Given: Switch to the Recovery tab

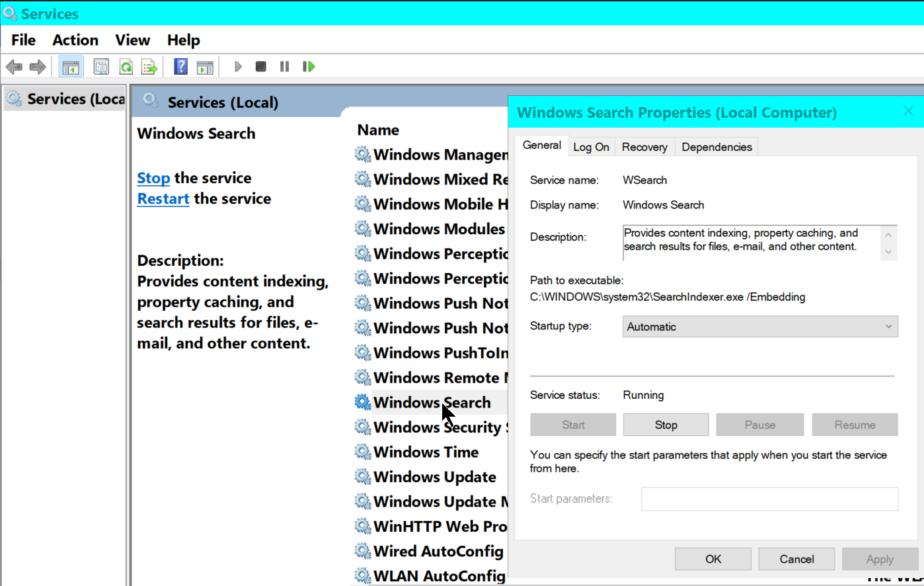Looking at the screenshot, I should coord(644,147).
